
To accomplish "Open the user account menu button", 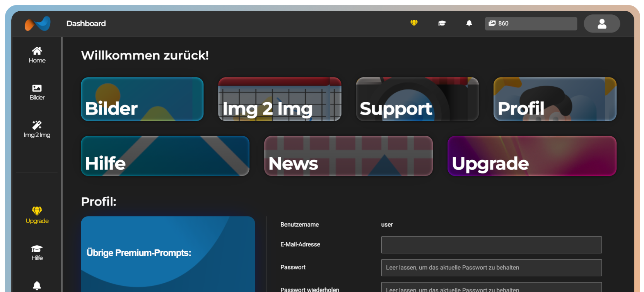I will click(x=601, y=24).
